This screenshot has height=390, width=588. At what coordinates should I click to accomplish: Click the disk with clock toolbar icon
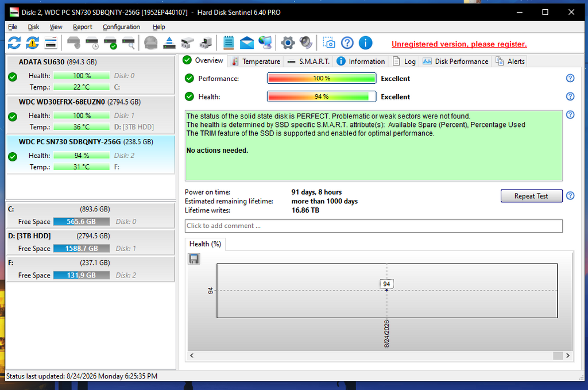pos(92,43)
